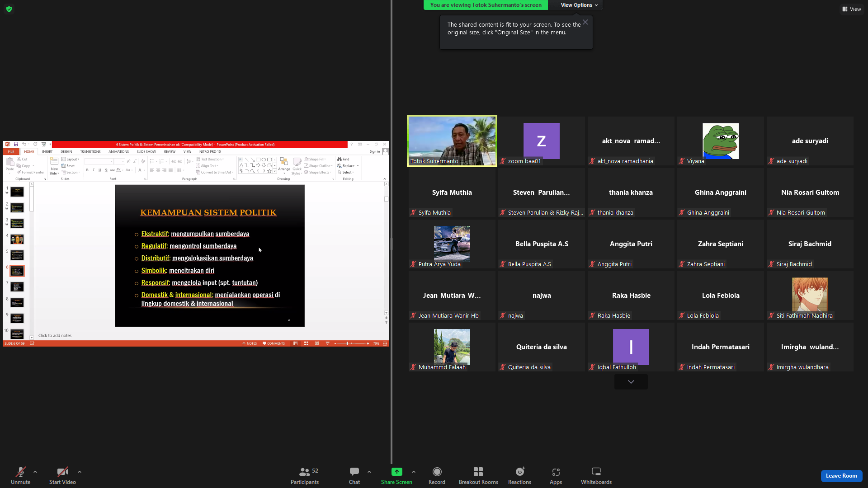Open the Section dropdown in Slides group
The image size is (868, 488).
pos(71,172)
